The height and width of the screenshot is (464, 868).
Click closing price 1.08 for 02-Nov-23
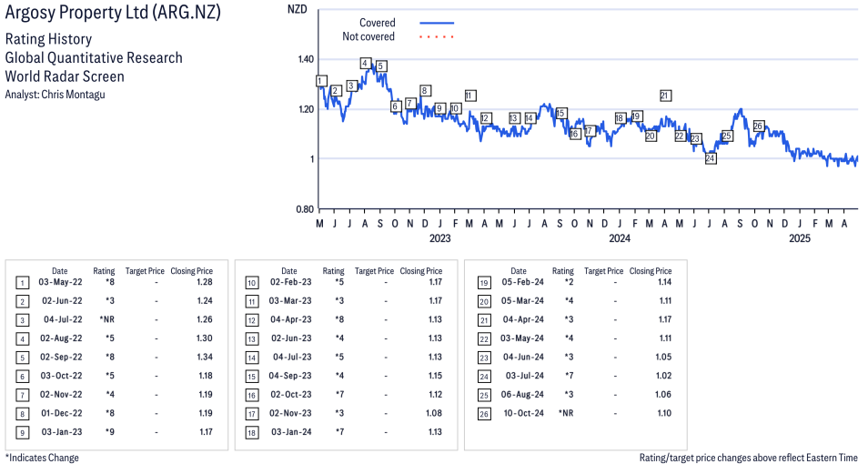click(x=434, y=413)
